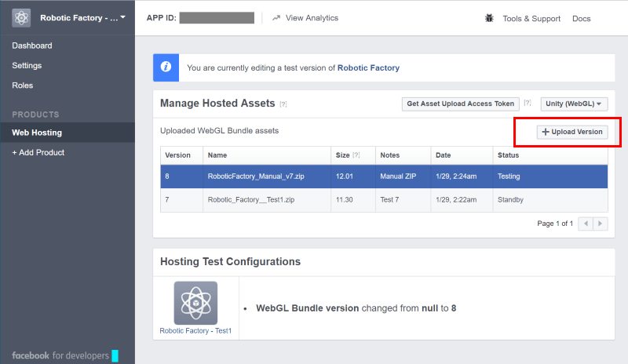Select Web Hosting under Products
This screenshot has width=628, height=364.
37,133
